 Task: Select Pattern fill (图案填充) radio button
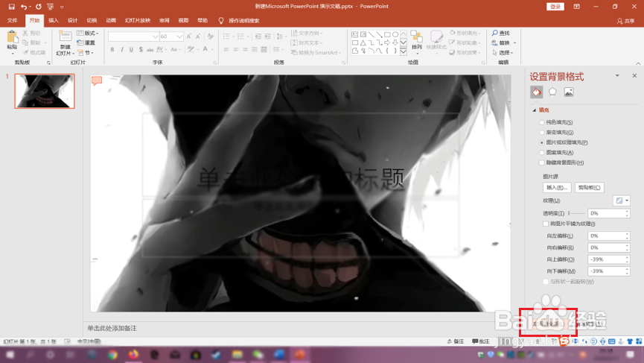pos(542,153)
